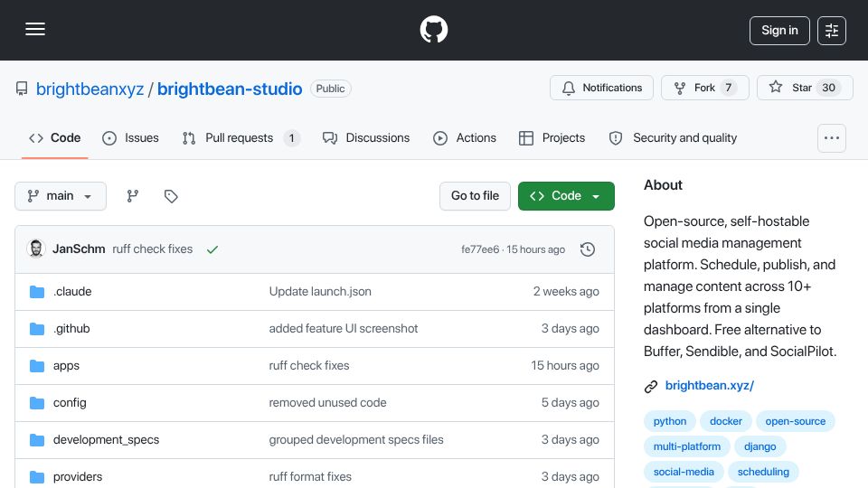Open Security and quality tab

[x=673, y=137]
